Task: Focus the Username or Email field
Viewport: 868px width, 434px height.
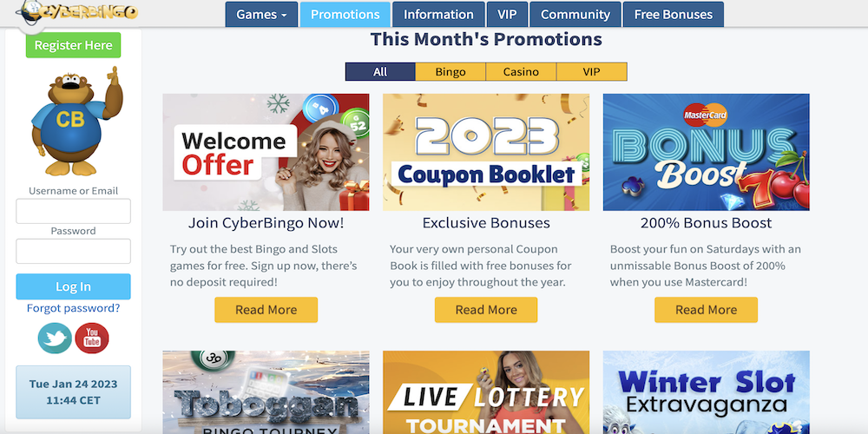Action: [x=73, y=212]
